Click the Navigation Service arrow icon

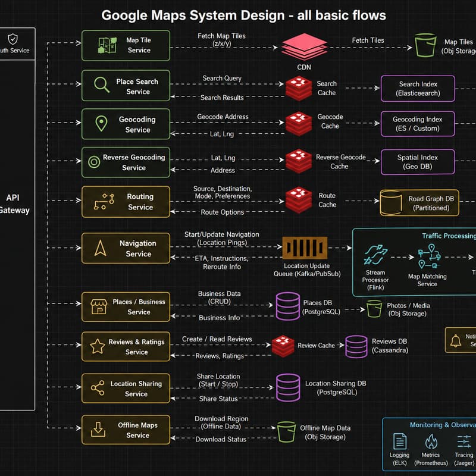[100, 248]
